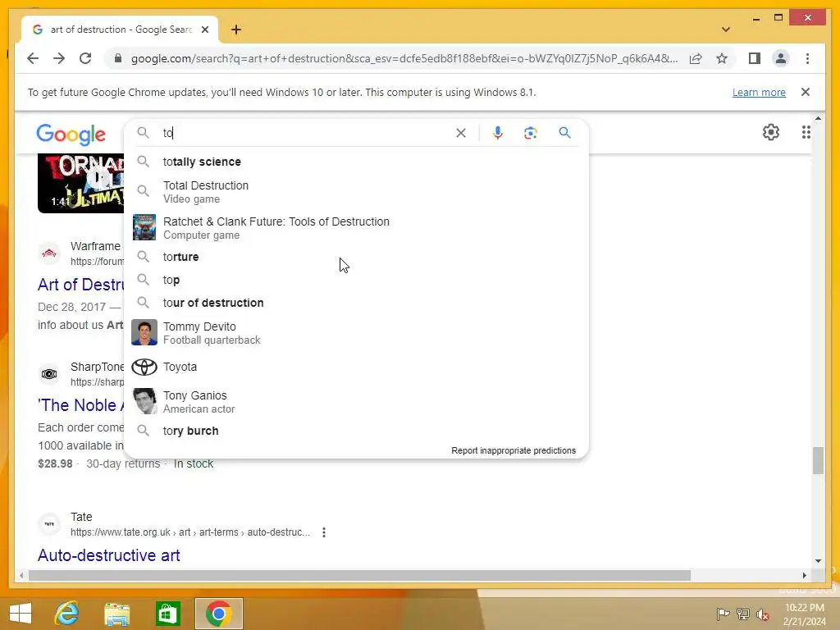Report inappropriate predictions

514,450
